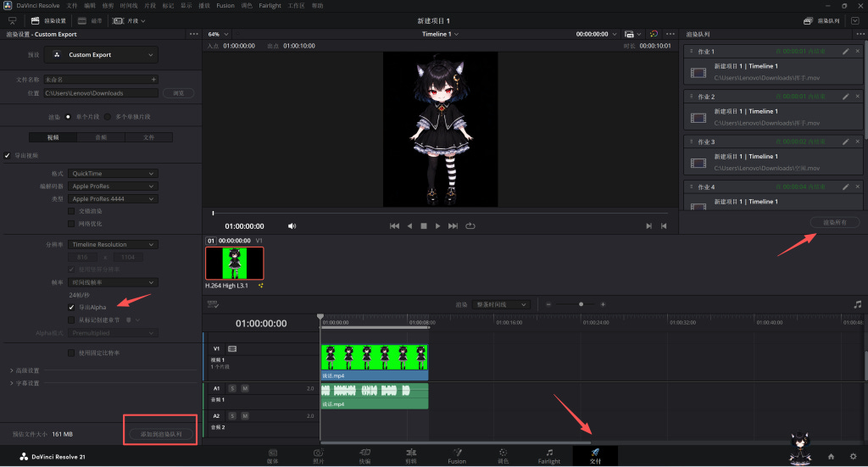Toggle the 磁带 tape toolbar button

coord(90,21)
